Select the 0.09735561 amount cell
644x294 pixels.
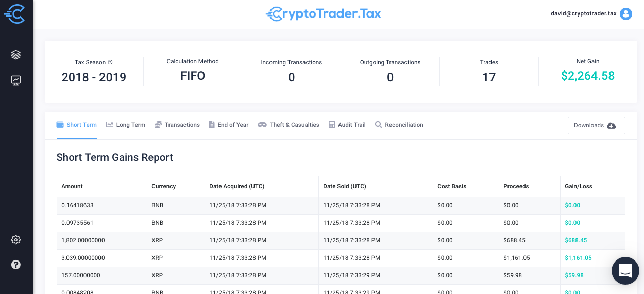102,223
